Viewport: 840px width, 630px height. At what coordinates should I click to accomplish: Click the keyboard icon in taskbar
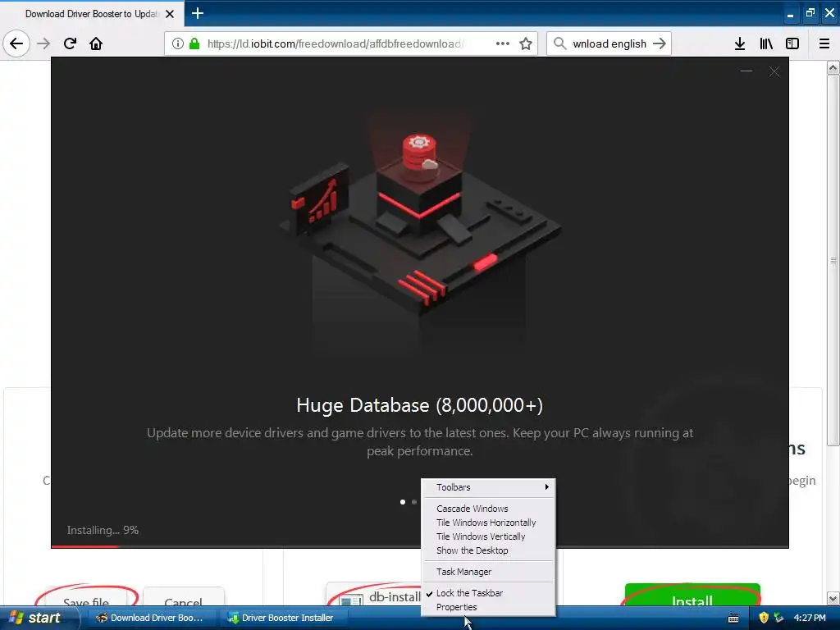tap(733, 619)
